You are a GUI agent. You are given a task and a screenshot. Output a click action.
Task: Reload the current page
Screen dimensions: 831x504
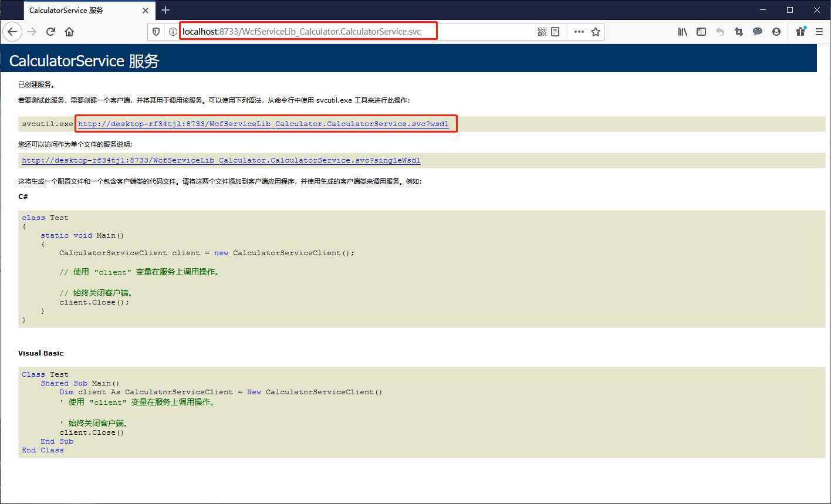pyautogui.click(x=50, y=32)
